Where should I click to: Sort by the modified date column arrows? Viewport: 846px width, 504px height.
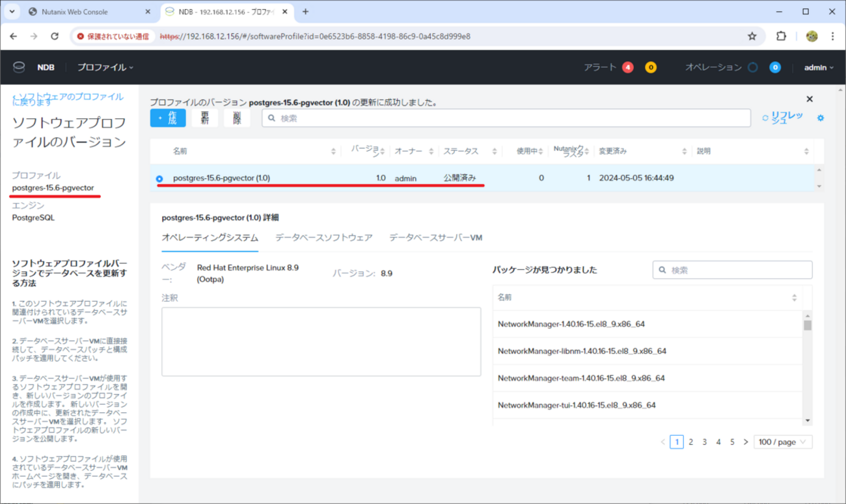685,152
